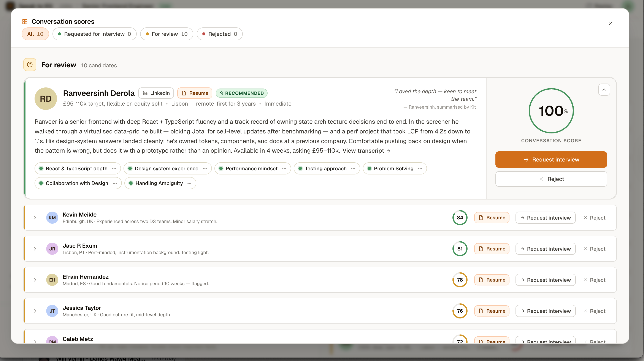Viewport: 644px width, 361px height.
Task: Open Ranveersinh Derola's LinkedIn profile
Action: click(x=156, y=93)
